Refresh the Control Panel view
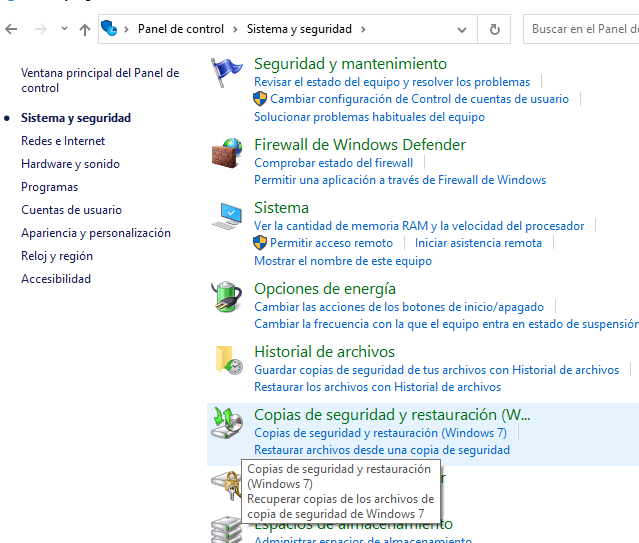 pos(494,29)
